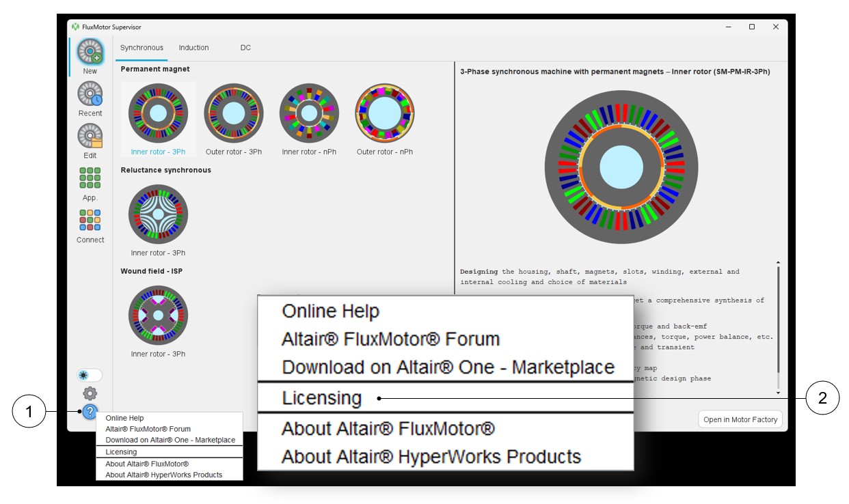Minimize the FluxMotor Supervisor window
849x504 pixels.
[728, 27]
